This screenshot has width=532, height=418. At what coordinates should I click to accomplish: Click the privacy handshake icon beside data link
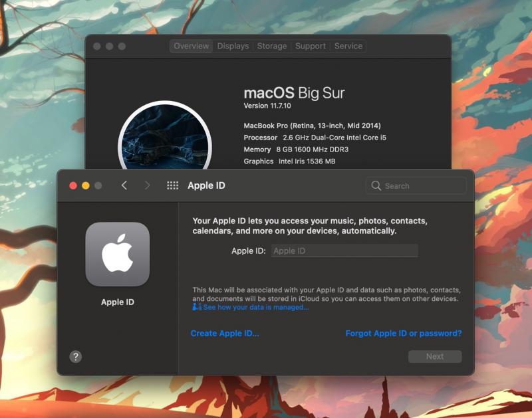point(197,307)
